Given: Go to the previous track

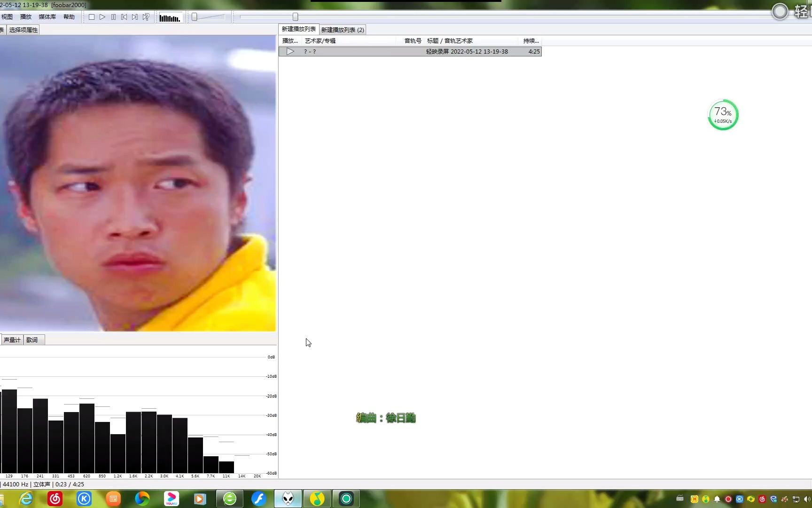Looking at the screenshot, I should [x=124, y=17].
